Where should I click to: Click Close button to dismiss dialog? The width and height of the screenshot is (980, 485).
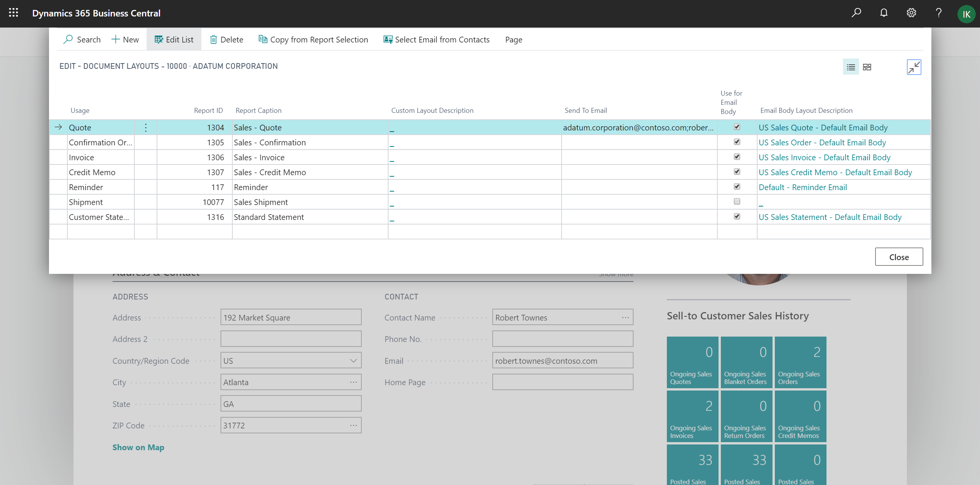(899, 257)
